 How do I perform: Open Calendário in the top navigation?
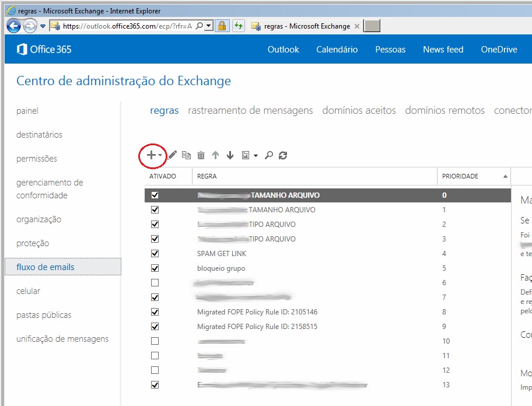(x=337, y=50)
